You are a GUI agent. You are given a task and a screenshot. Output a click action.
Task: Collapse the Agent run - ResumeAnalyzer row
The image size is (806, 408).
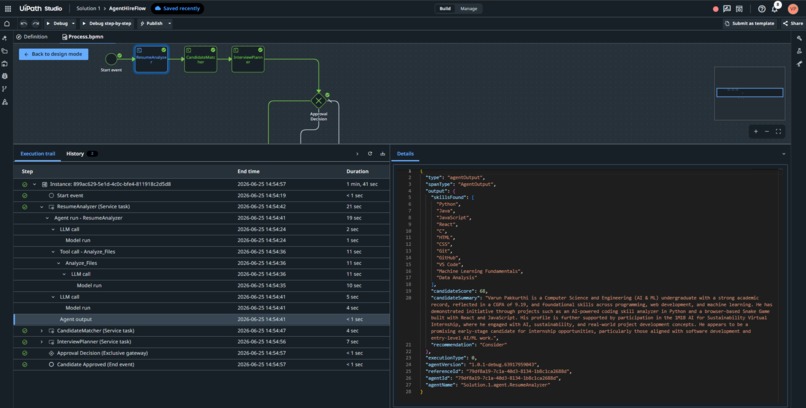(x=47, y=218)
